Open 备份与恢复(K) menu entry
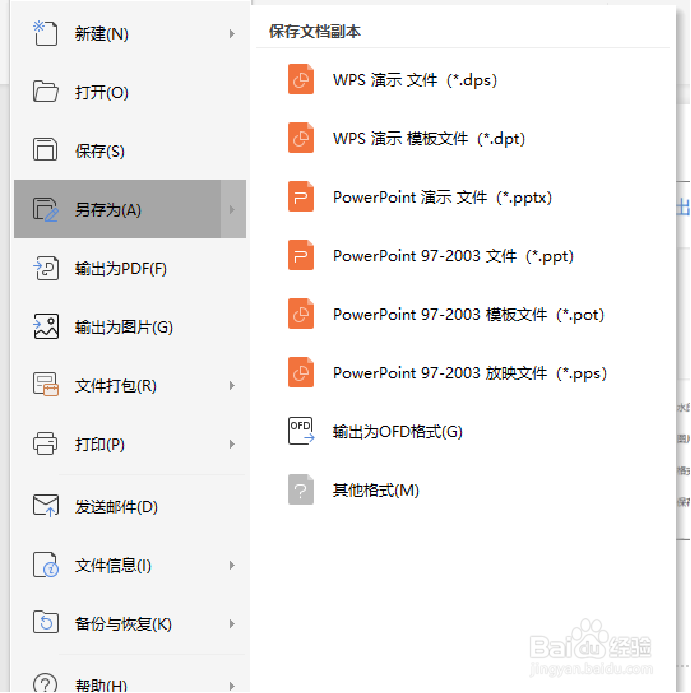Image resolution: width=691 pixels, height=693 pixels. tap(130, 624)
